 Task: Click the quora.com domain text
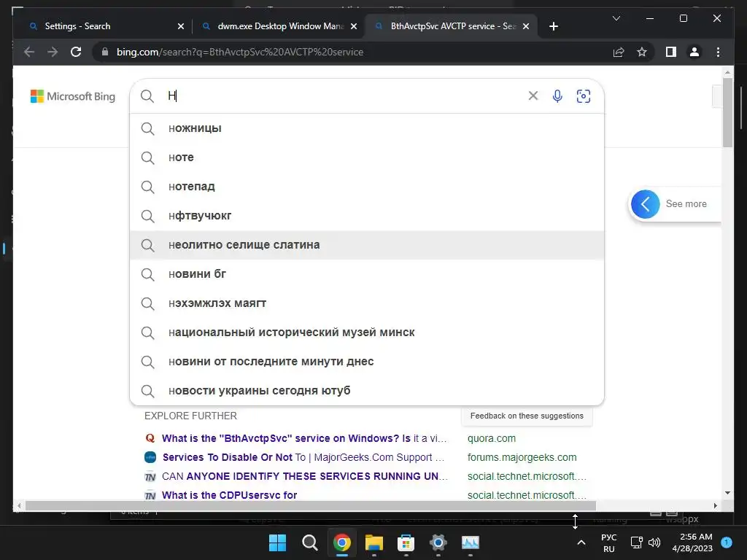[x=491, y=438]
